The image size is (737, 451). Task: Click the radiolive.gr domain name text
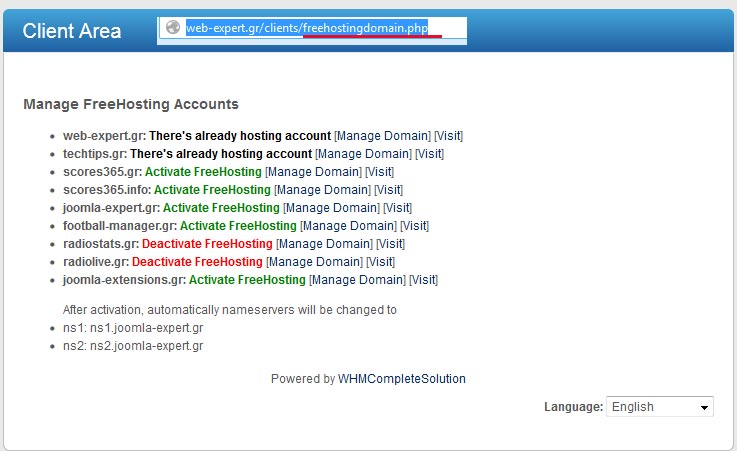[x=96, y=262]
